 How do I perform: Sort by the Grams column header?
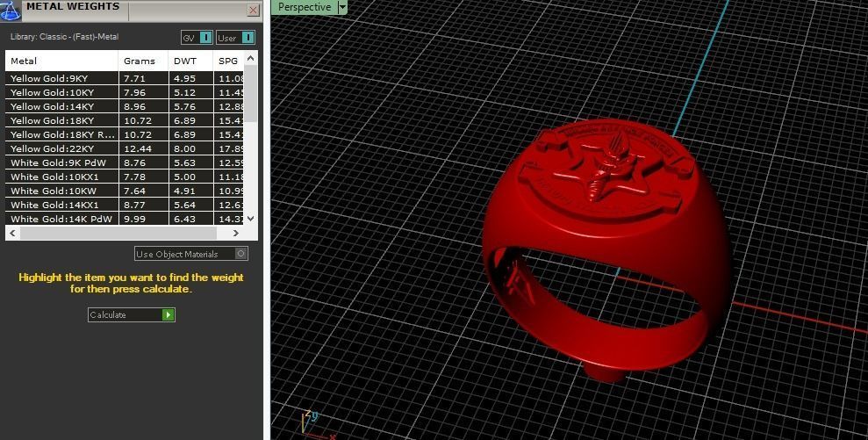click(x=143, y=61)
